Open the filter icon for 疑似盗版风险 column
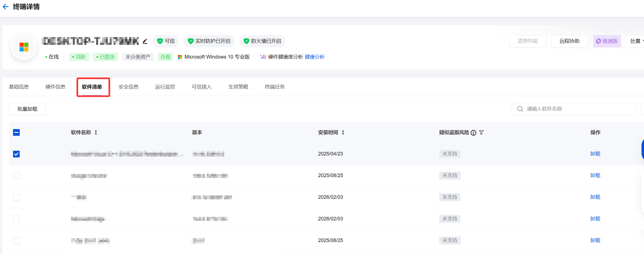This screenshot has width=644, height=254. [481, 133]
